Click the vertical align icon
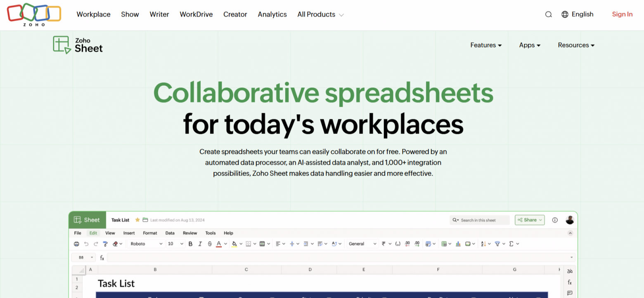 (292, 244)
